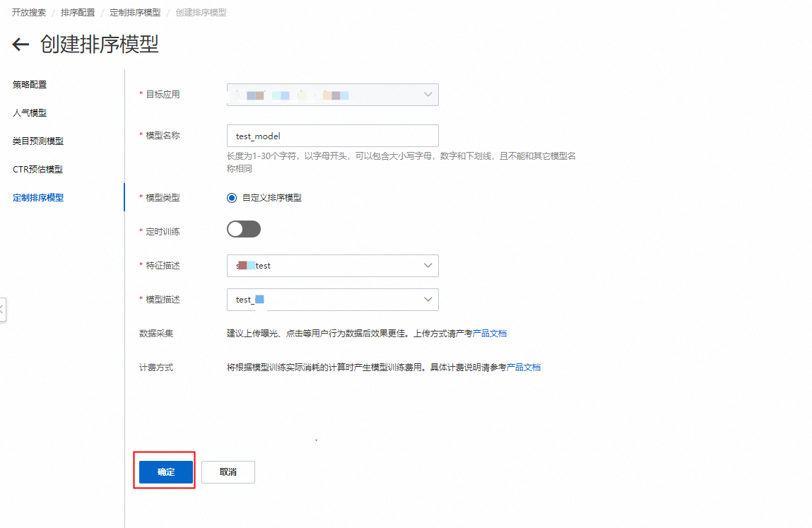The image size is (812, 528).
Task: Click 定制排序模型 breadcrumb
Action: point(135,13)
